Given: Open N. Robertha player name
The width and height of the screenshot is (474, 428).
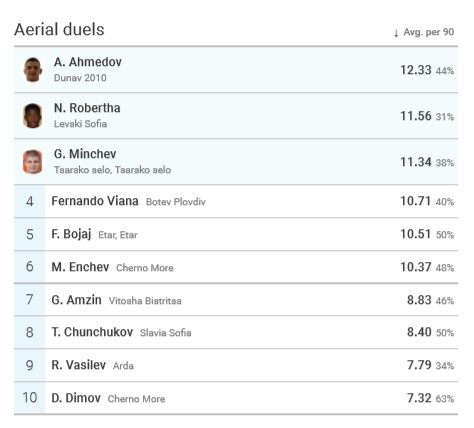Looking at the screenshot, I should tap(87, 108).
